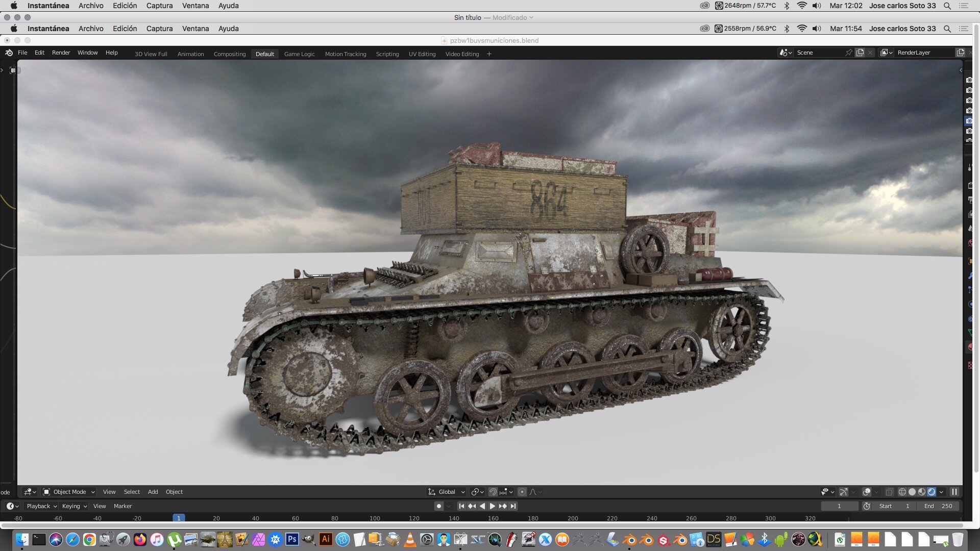This screenshot has width=980, height=551.
Task: Select rendered viewport shading
Action: (x=932, y=492)
